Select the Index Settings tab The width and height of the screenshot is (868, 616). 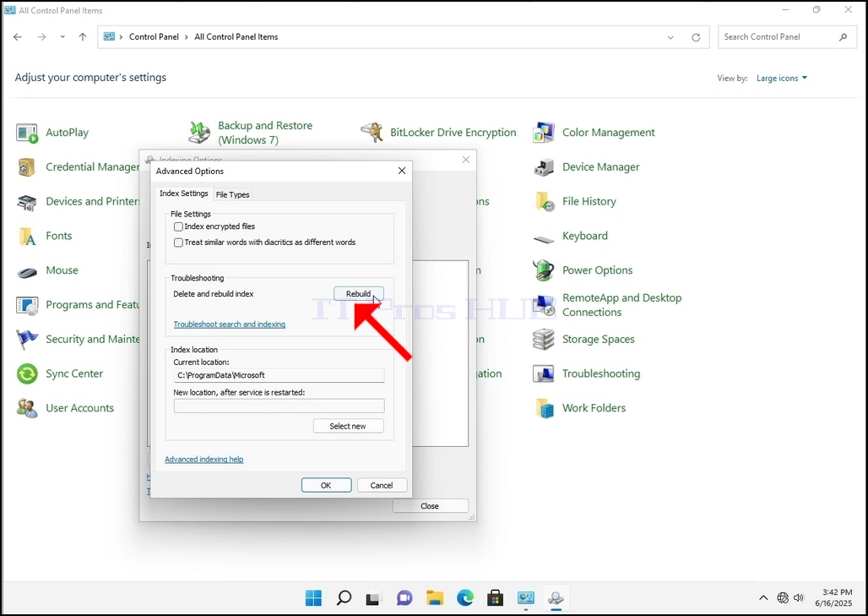[x=184, y=194]
